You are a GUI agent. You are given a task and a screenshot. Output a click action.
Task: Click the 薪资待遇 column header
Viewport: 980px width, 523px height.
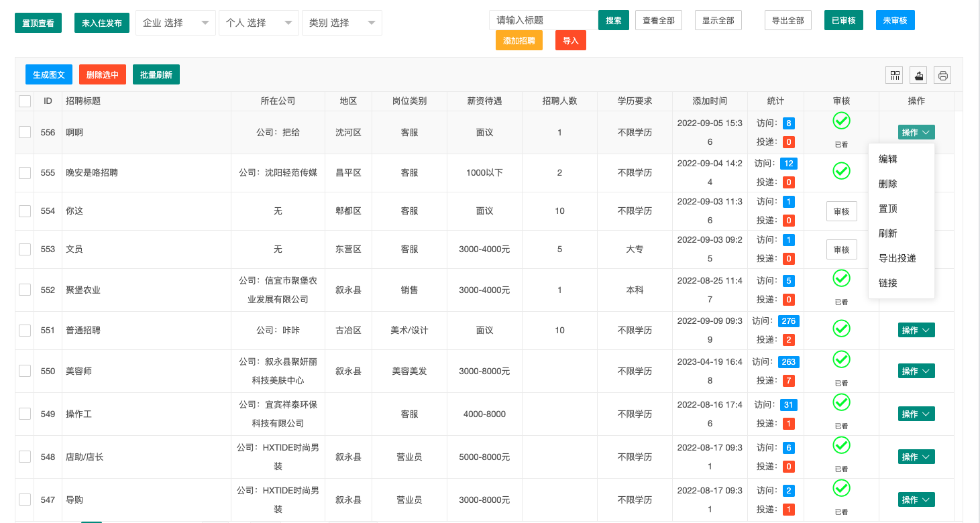tap(484, 101)
